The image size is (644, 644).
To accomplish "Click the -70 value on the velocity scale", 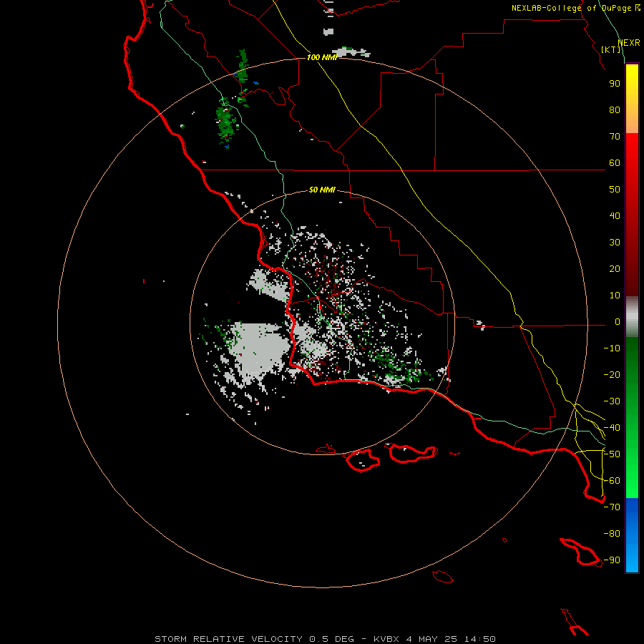I will [x=612, y=507].
